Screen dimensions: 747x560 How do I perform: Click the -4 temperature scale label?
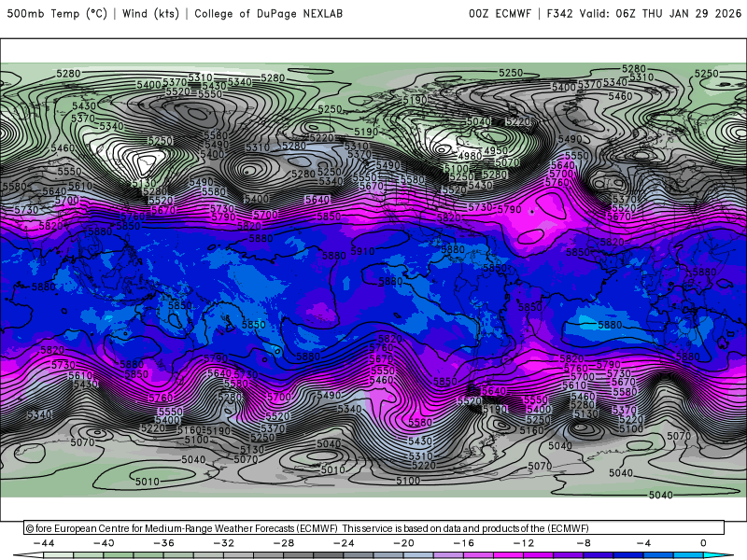pyautogui.click(x=643, y=543)
